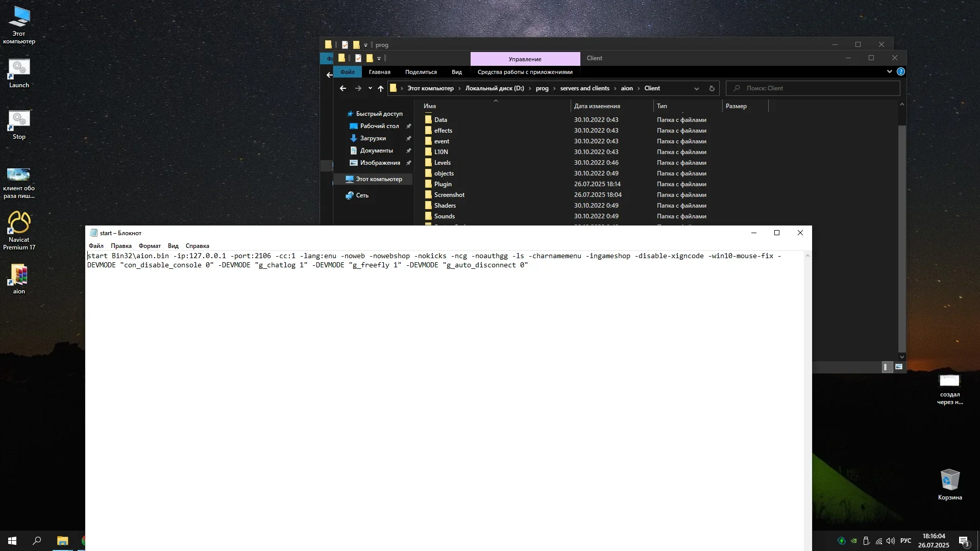The image size is (980, 551).
Task: Open the explorer Файл ribbon tab
Action: pyautogui.click(x=348, y=72)
